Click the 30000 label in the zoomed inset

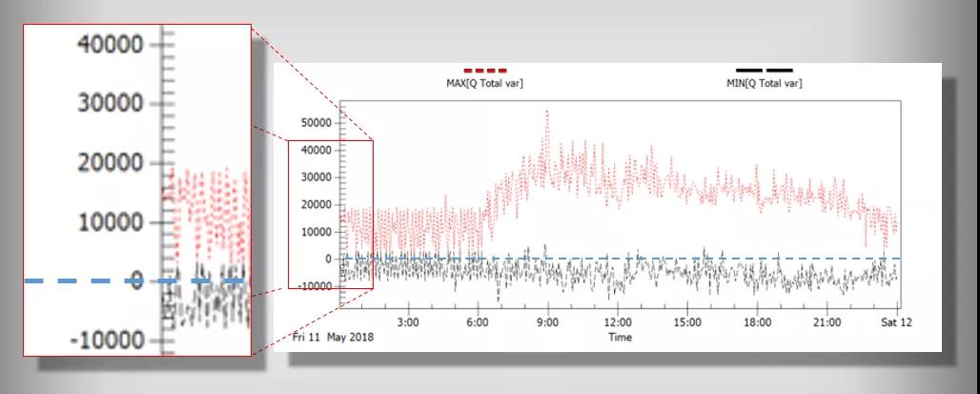(x=111, y=104)
